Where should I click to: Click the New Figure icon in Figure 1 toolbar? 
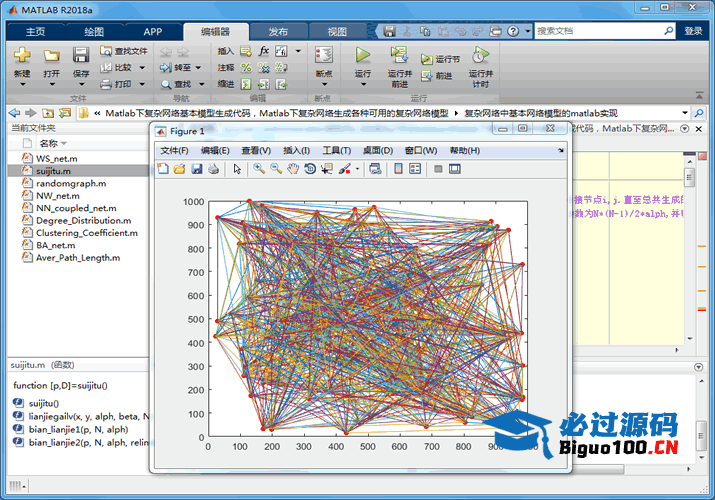coord(163,169)
